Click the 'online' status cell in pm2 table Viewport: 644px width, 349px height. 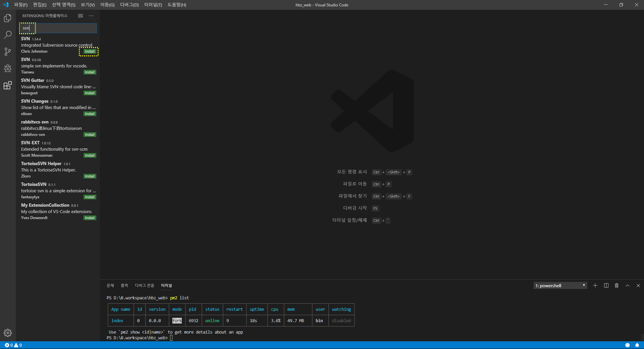coord(212,321)
